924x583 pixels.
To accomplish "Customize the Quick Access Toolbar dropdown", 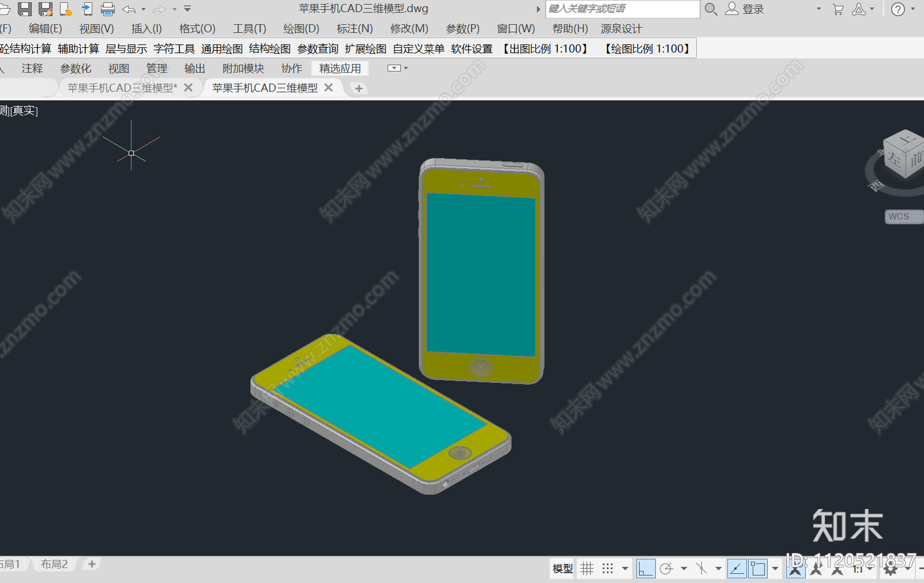I will tap(187, 9).
